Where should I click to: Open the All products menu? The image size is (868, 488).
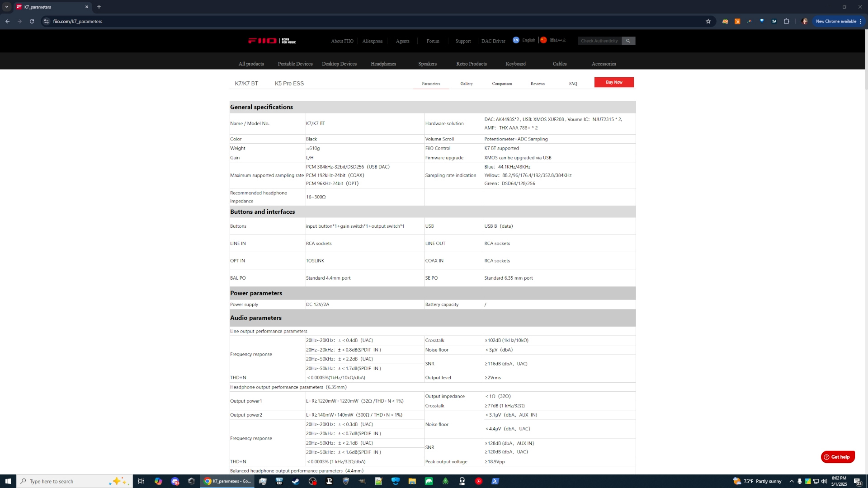251,64
